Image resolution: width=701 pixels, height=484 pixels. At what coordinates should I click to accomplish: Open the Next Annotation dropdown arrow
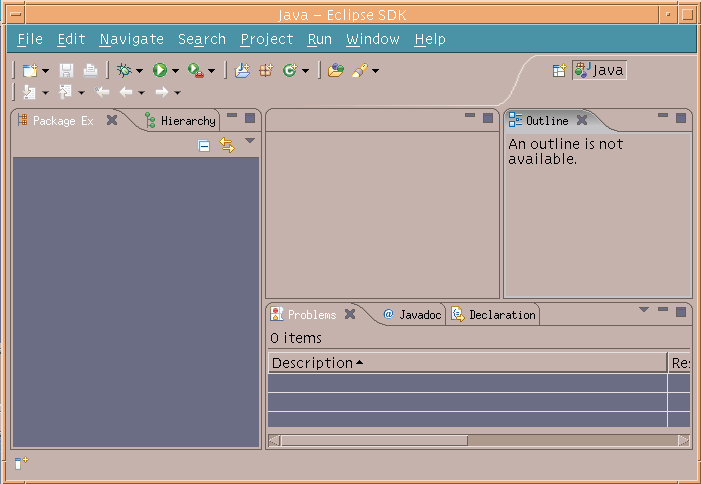click(45, 93)
